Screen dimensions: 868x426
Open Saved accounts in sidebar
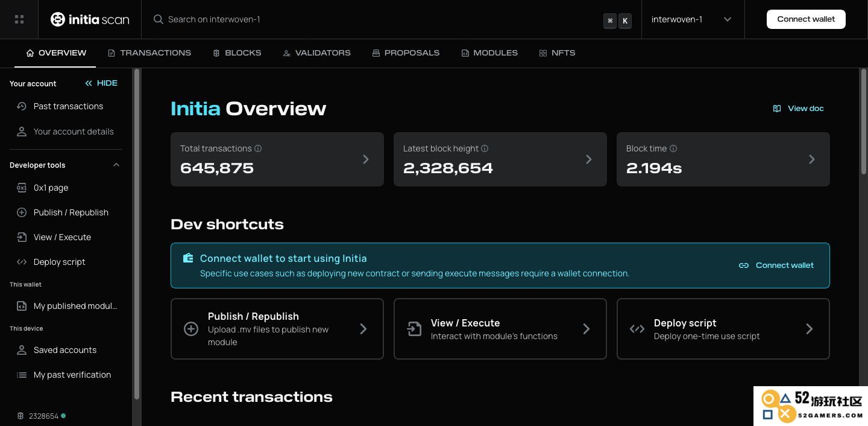point(66,350)
